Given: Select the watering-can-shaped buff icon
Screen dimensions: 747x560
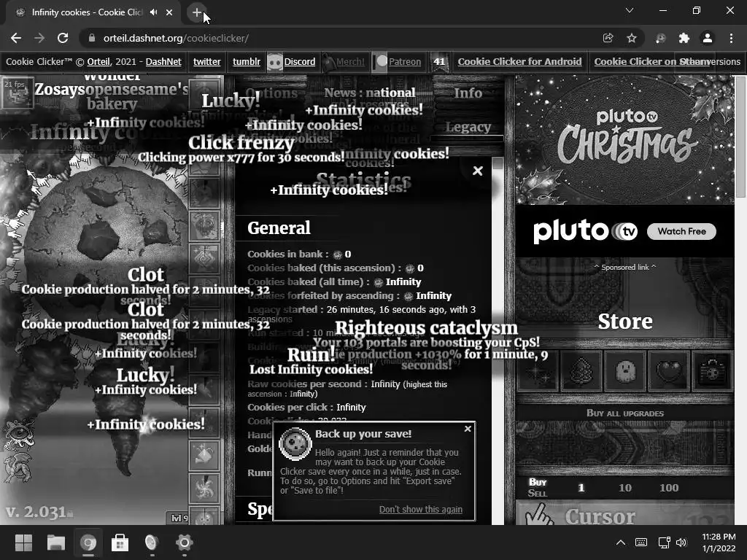Looking at the screenshot, I should [x=204, y=455].
